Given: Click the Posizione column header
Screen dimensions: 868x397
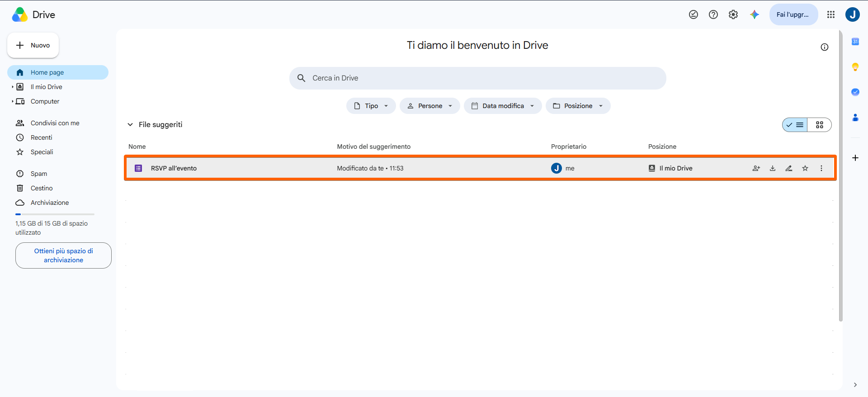Looking at the screenshot, I should coord(662,147).
